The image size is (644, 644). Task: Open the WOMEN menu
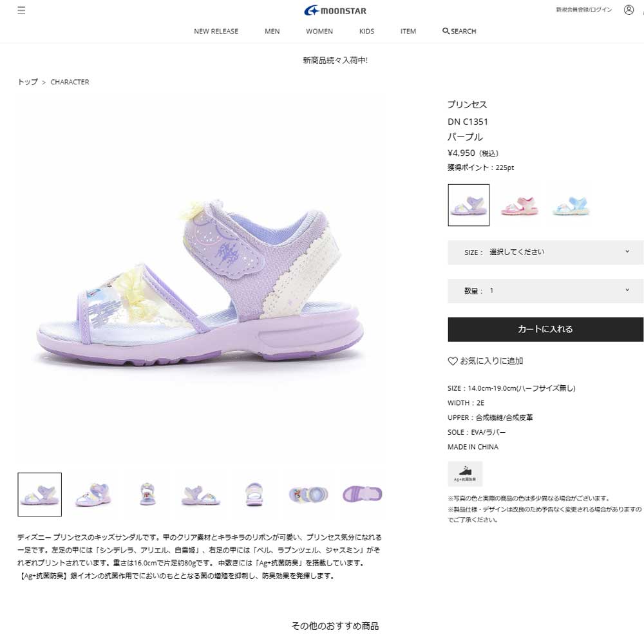(319, 31)
